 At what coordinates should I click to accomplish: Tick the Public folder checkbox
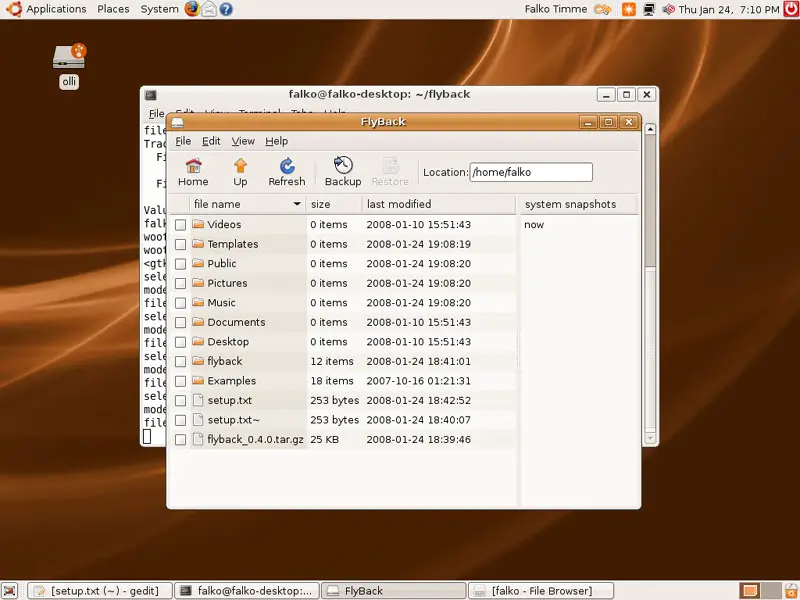(180, 264)
